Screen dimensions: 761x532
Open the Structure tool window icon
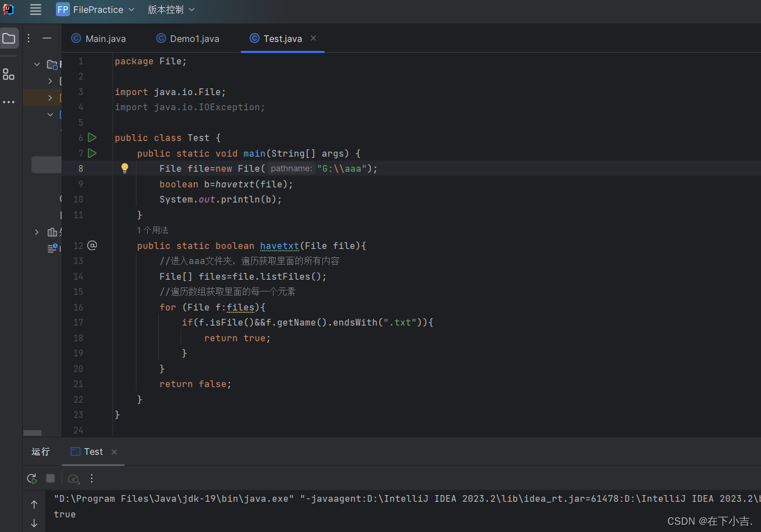click(9, 74)
